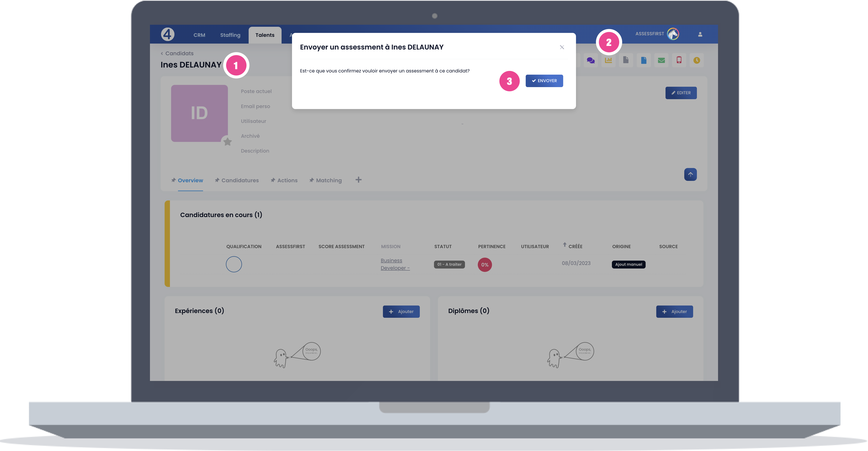Open the Candidatures tab
The width and height of the screenshot is (868, 451).
pyautogui.click(x=240, y=180)
